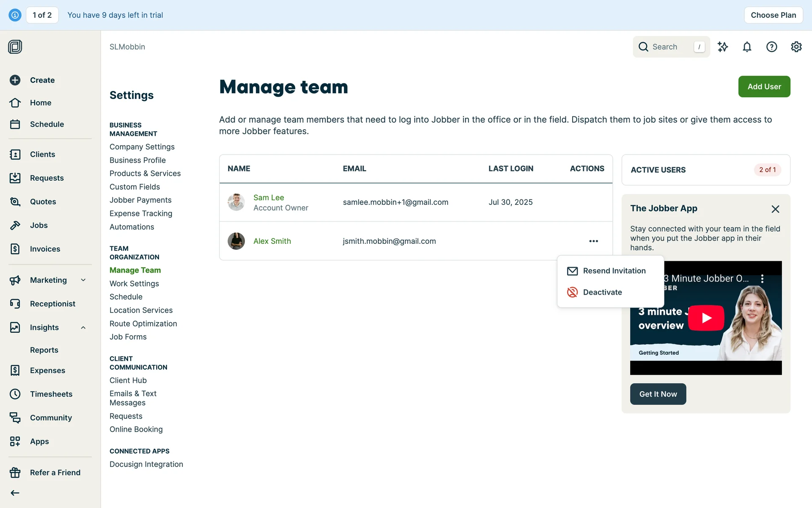Viewport: 812px width, 508px height.
Task: Click the notifications bell icon
Action: click(747, 47)
